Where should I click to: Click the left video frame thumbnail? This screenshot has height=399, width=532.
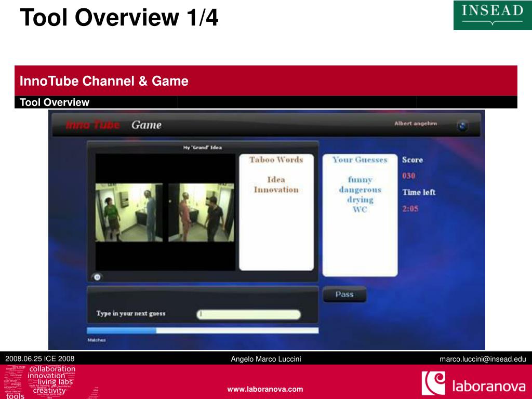pos(129,212)
